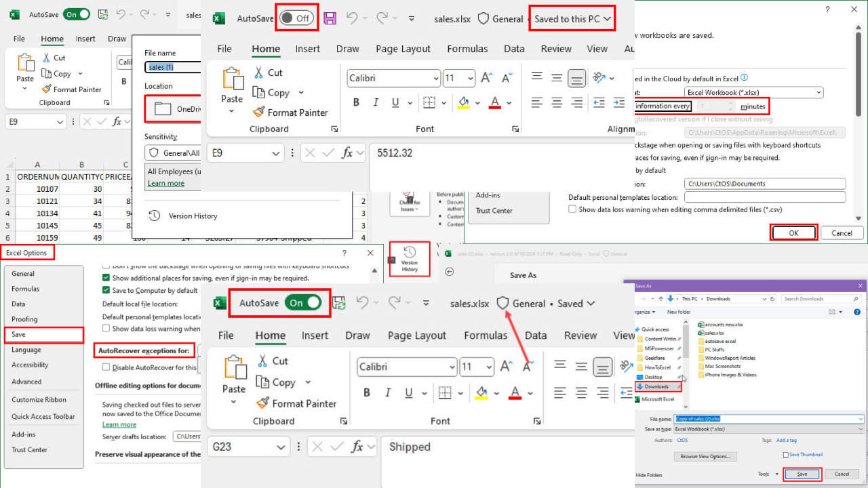
Task: Check Disable AutoRecover for this workbook
Action: pyautogui.click(x=106, y=367)
